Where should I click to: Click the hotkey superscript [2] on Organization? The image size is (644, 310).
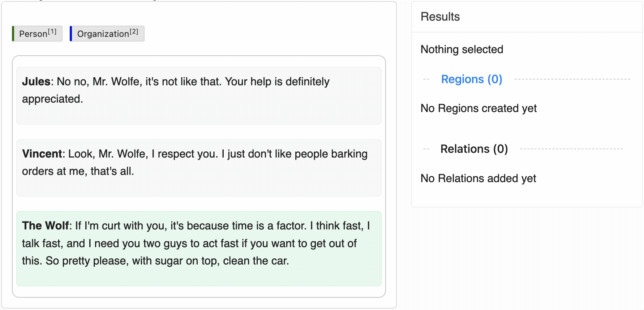pyautogui.click(x=134, y=31)
